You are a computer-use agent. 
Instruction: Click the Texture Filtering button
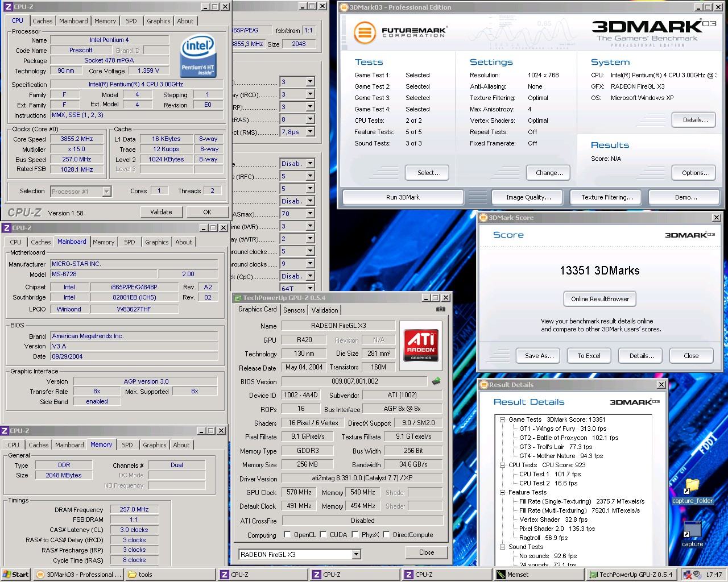click(x=607, y=197)
